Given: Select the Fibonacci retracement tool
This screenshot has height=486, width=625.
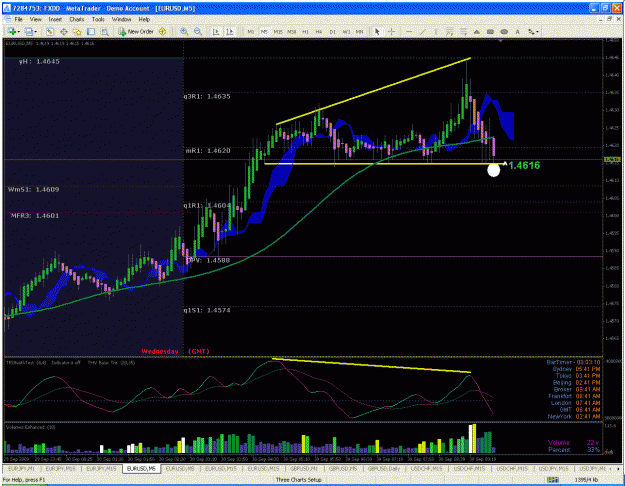Looking at the screenshot, I should coord(463,31).
